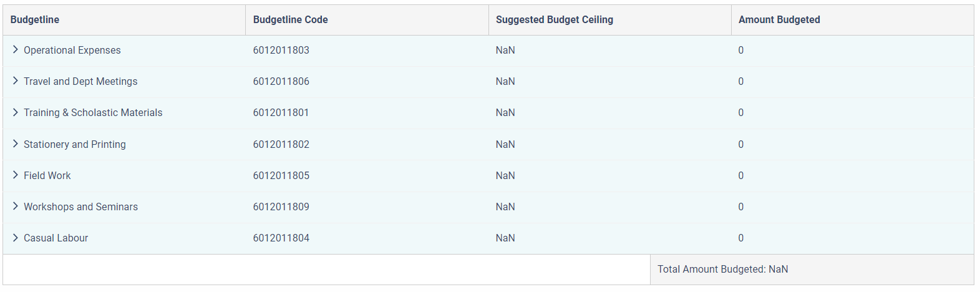Select code 6012011809 for Workshops
This screenshot has width=980, height=292.
click(x=281, y=207)
